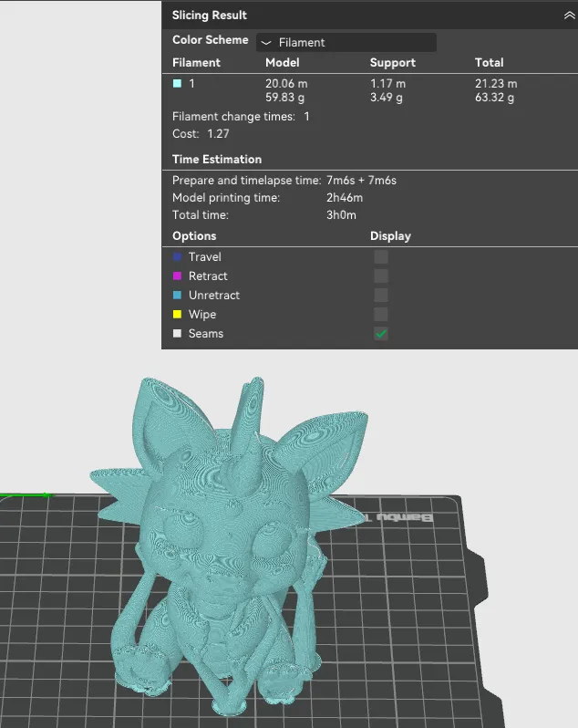Collapse the Slicing Result panel
The height and width of the screenshot is (728, 578).
click(569, 16)
